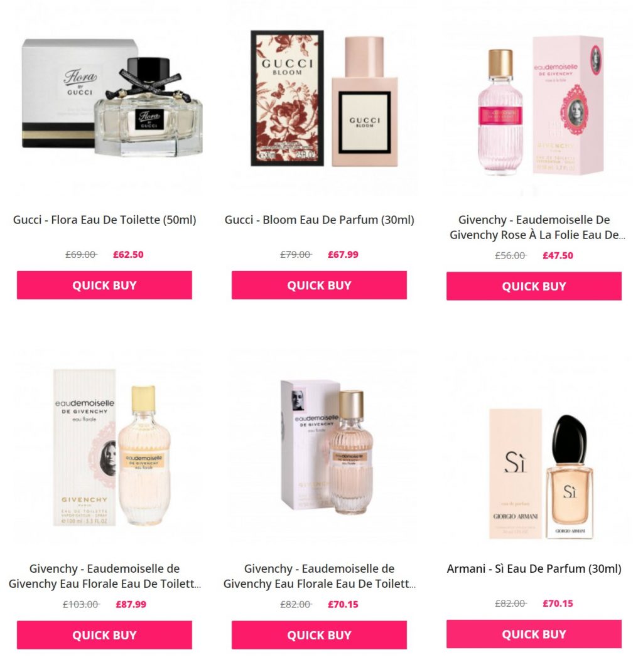This screenshot has height=672, width=643.
Task: Quick buy Givenchy Rose À La Folie
Action: [x=534, y=286]
